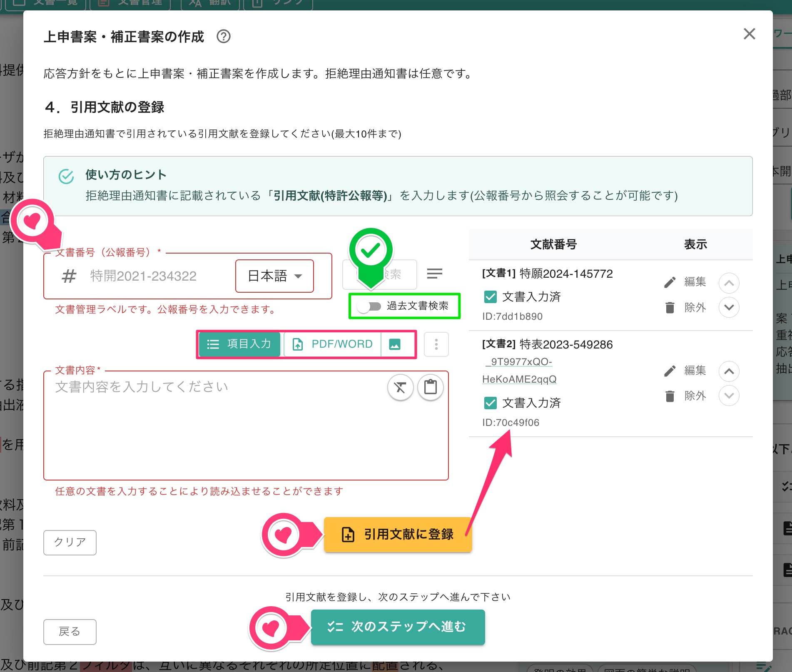The width and height of the screenshot is (792, 672).
Task: Open the help question mark icon
Action: coord(224,37)
